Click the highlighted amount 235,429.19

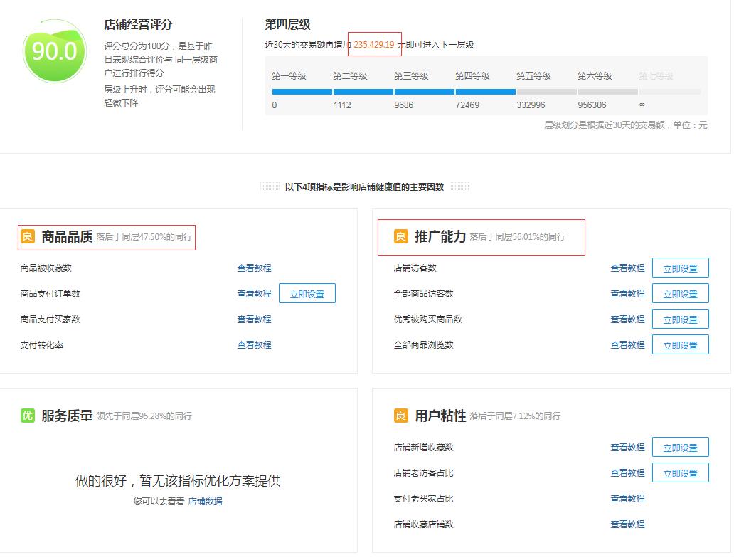[x=373, y=43]
